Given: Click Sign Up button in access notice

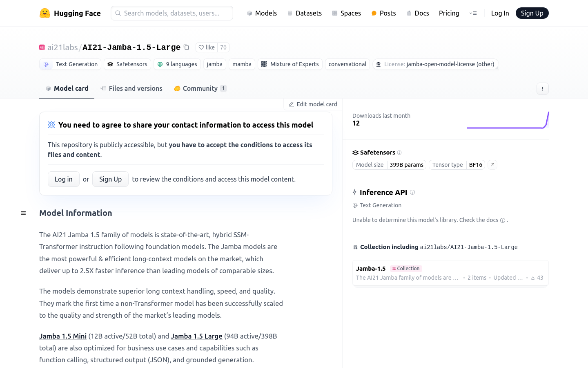Looking at the screenshot, I should (110, 179).
